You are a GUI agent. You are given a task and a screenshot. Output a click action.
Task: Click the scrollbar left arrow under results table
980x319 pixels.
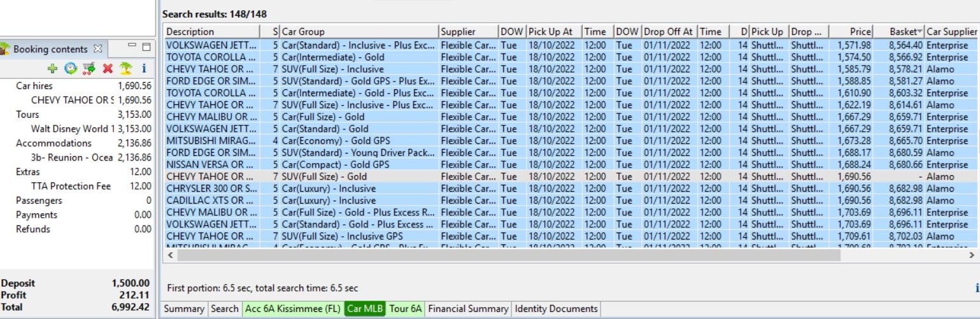coord(169,255)
